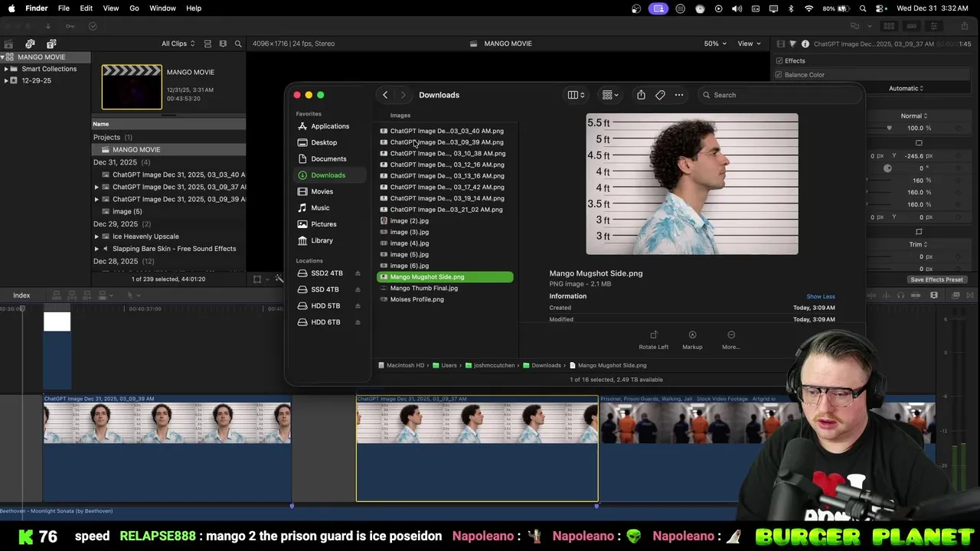Open the viewer View options dropdown

(x=749, y=44)
